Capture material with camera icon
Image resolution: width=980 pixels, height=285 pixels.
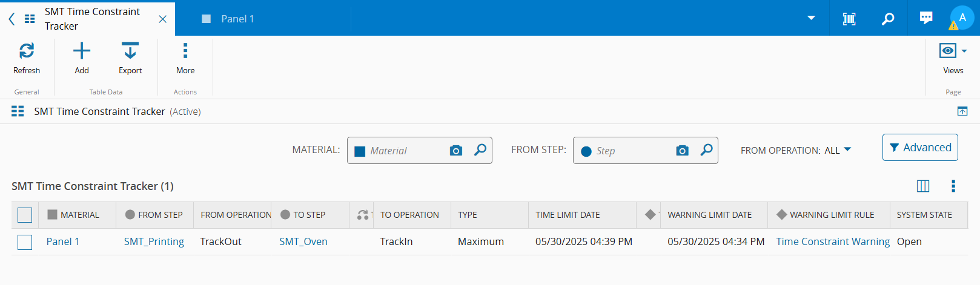pyautogui.click(x=456, y=151)
